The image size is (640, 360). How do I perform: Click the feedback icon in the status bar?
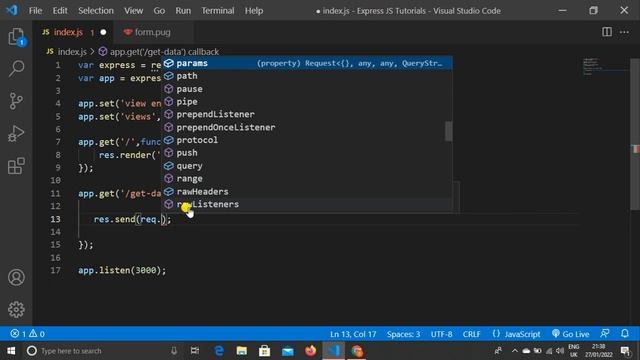point(605,334)
